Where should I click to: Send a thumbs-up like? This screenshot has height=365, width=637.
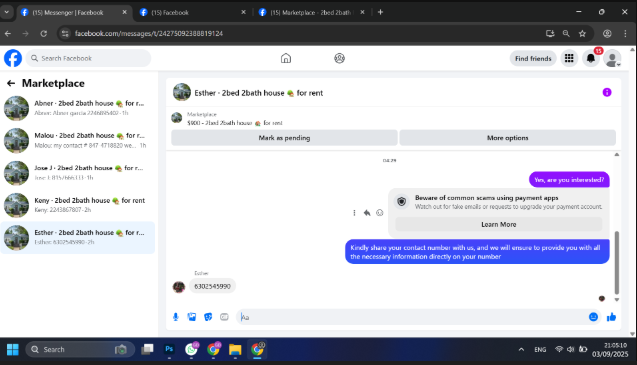click(611, 317)
